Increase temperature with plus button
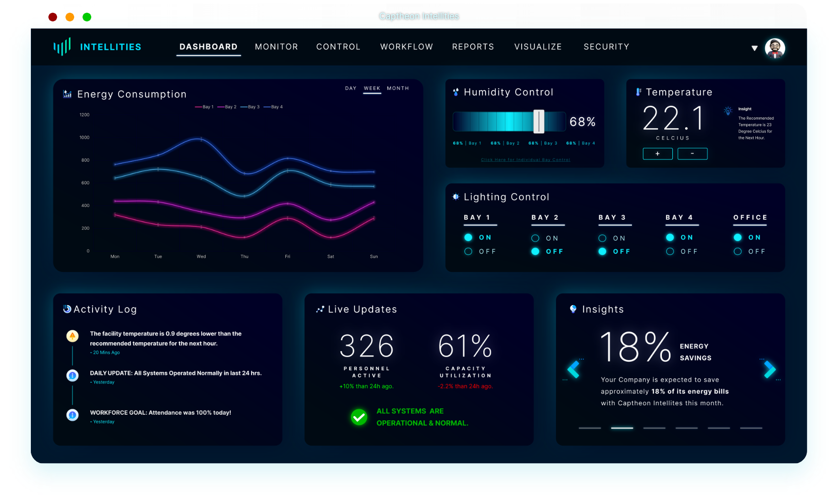838x504 pixels. pos(658,154)
